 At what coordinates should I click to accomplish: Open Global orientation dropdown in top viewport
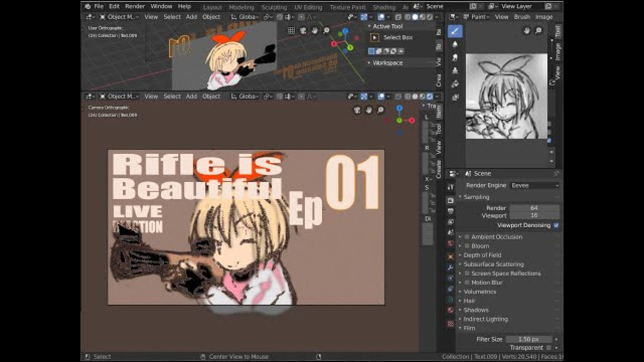point(245,17)
